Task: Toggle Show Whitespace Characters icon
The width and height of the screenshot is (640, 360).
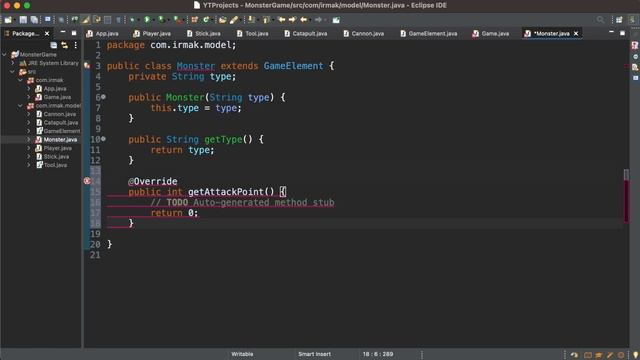Action: point(118,20)
